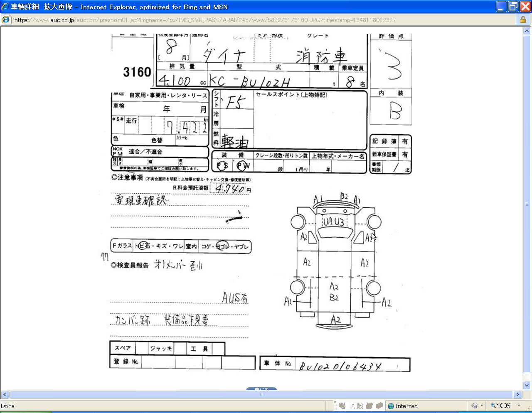This screenshot has height=413, width=532.
Task: Click the blue close tab below the sheet
Action: coord(261,389)
